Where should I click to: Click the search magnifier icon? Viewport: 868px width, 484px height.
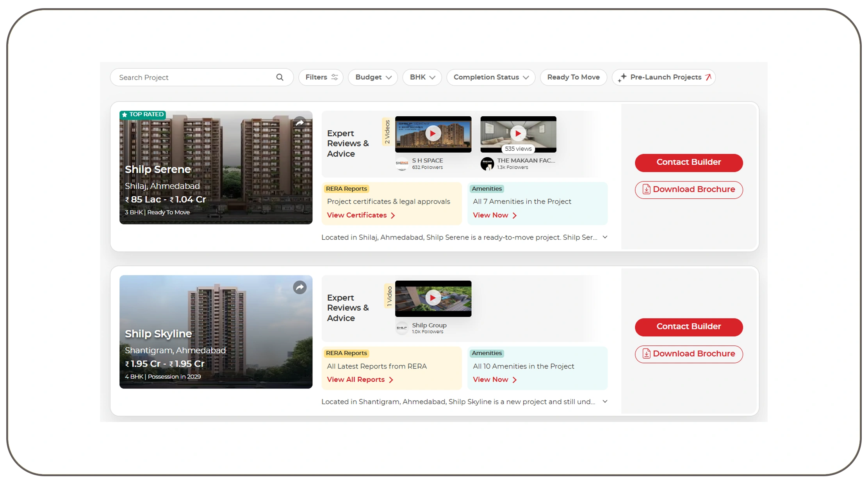[x=280, y=77]
